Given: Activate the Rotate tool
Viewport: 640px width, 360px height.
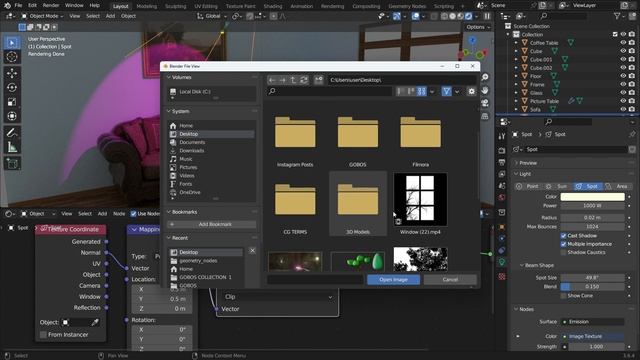Looking at the screenshot, I should [x=12, y=87].
